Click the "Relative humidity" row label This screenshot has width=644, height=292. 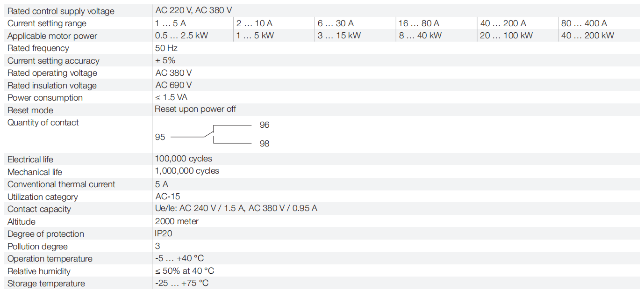tap(39, 271)
